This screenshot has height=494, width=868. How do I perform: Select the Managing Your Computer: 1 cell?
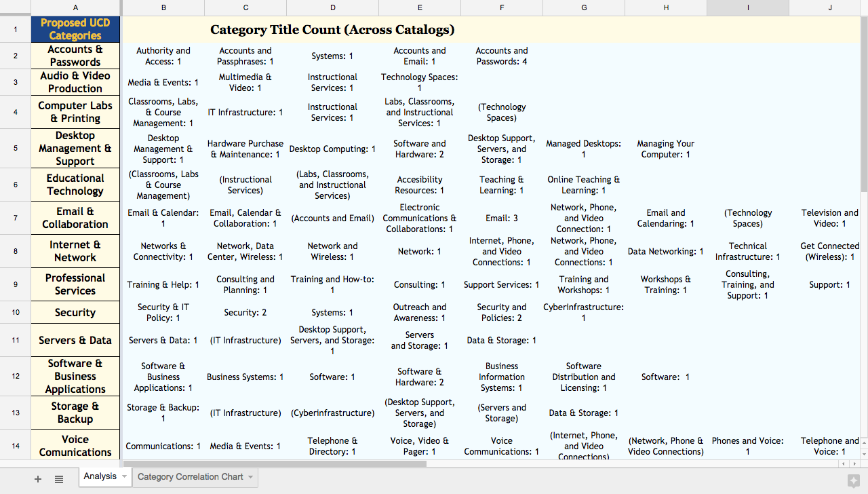[x=666, y=149]
